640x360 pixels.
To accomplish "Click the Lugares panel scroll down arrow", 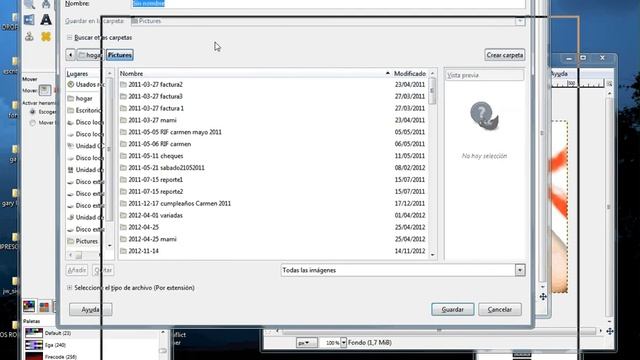I will coord(109,245).
